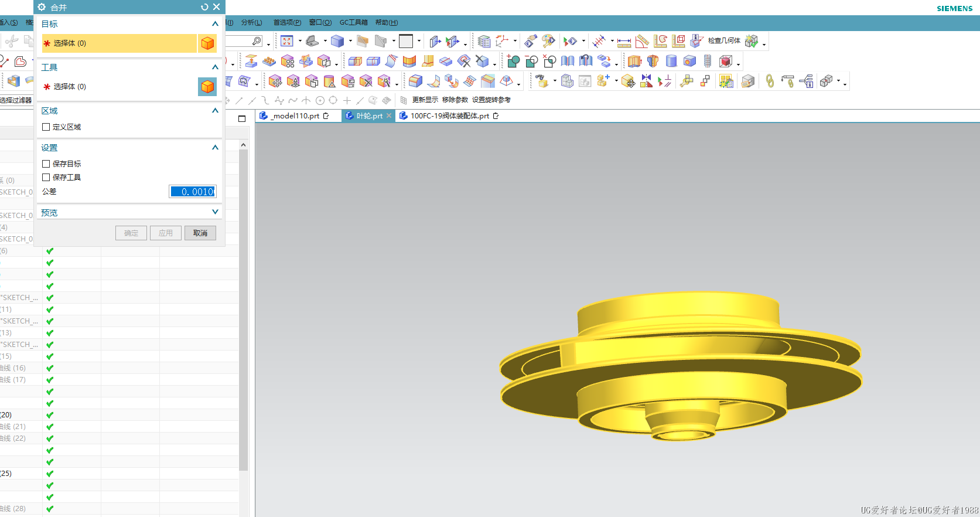Check the 保存目标 option
The image size is (980, 517).
pyautogui.click(x=46, y=164)
